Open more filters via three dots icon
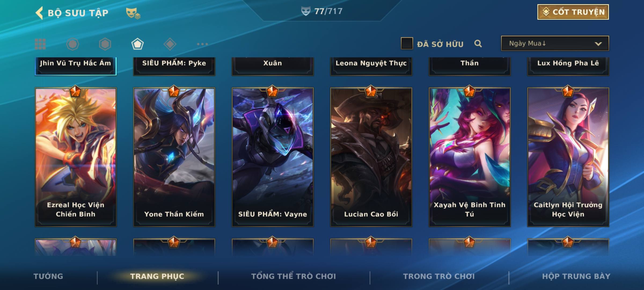This screenshot has width=644, height=290. (202, 44)
